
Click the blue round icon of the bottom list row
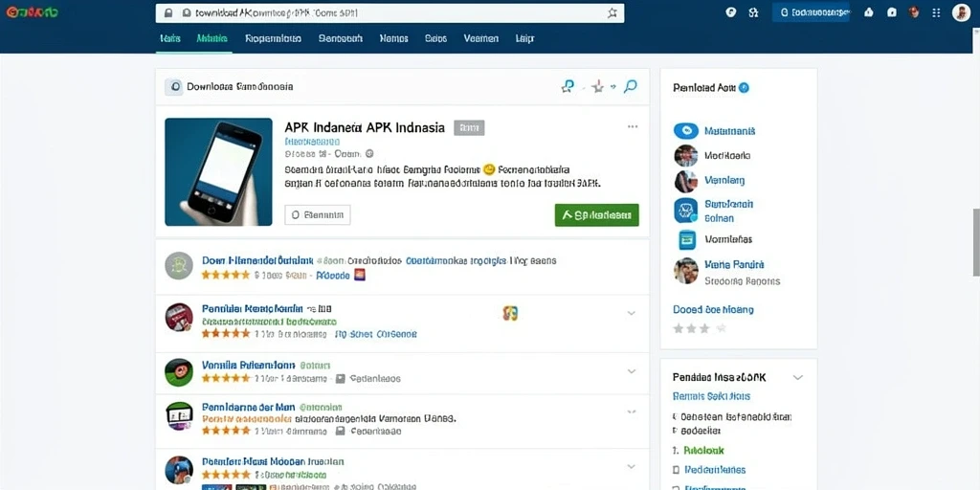pyautogui.click(x=179, y=469)
